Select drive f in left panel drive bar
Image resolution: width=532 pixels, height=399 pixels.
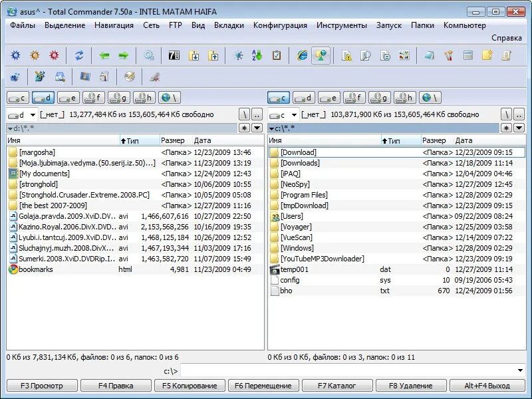coord(94,98)
